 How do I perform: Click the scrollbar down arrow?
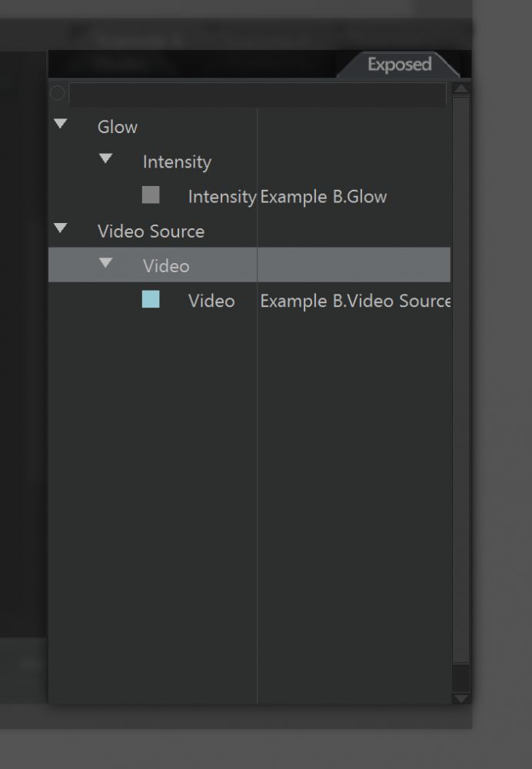pos(461,698)
